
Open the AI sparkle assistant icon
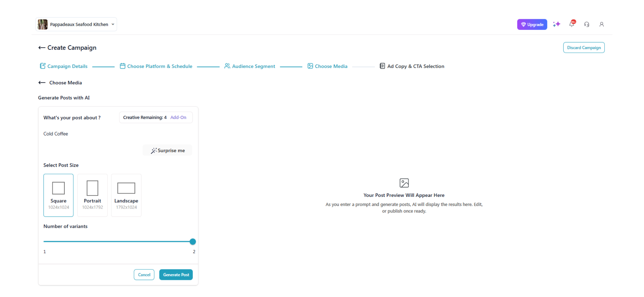pos(556,24)
